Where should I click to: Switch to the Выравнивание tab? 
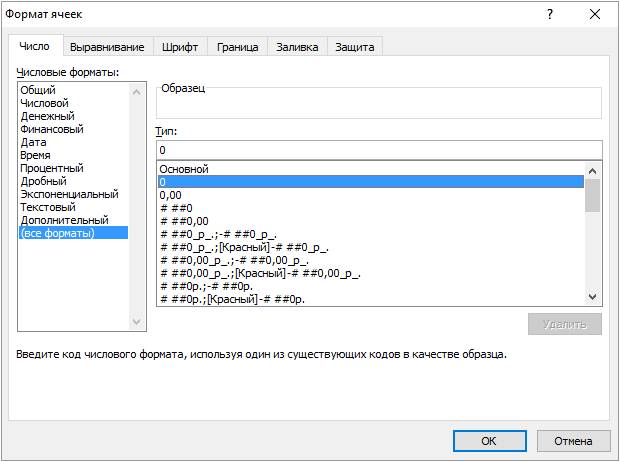[107, 47]
